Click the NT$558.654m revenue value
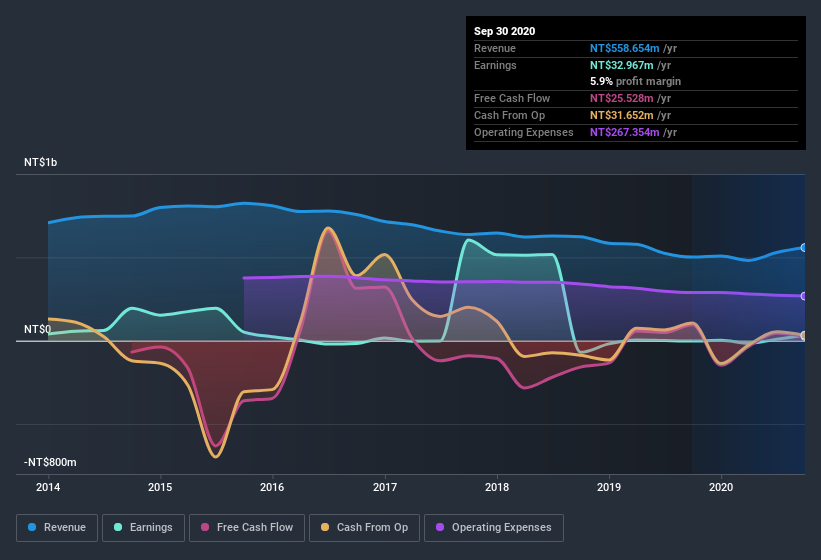 [625, 48]
